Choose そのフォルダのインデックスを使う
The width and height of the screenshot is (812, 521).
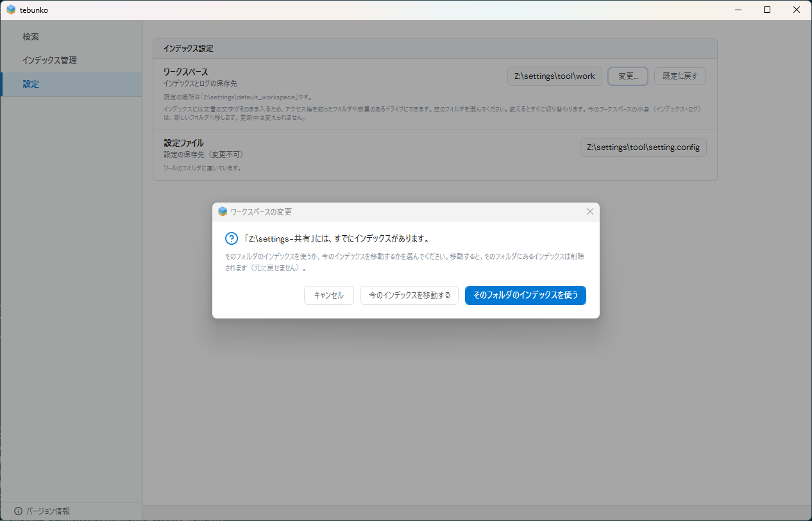(x=525, y=295)
